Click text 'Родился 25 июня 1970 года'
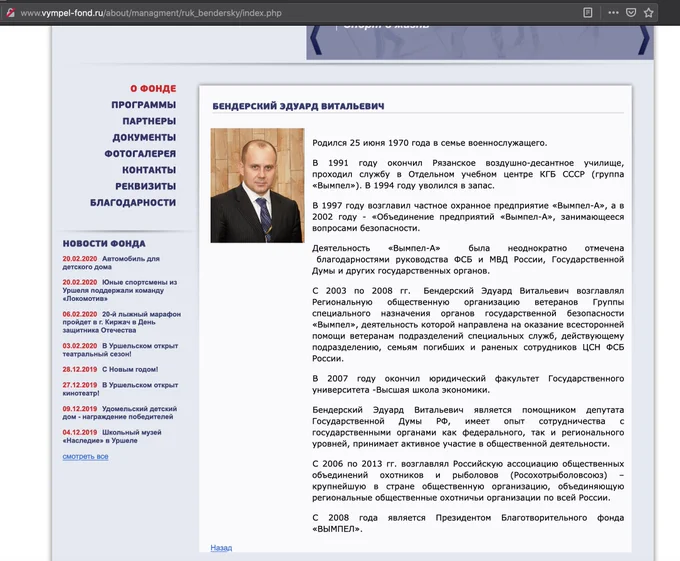680x561 pixels. tap(371, 143)
